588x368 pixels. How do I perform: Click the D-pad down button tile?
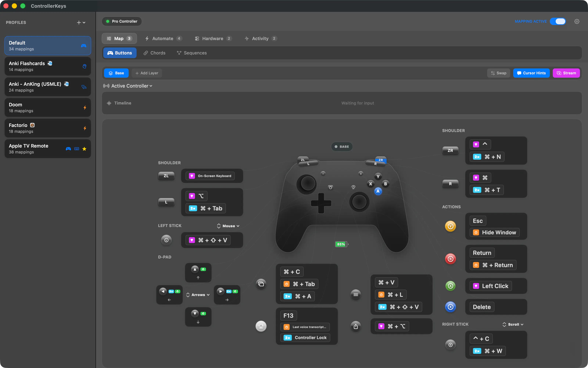198,317
